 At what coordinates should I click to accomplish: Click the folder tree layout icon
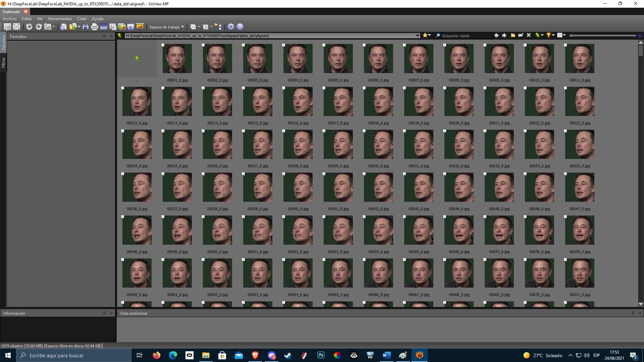pyautogui.click(x=218, y=27)
